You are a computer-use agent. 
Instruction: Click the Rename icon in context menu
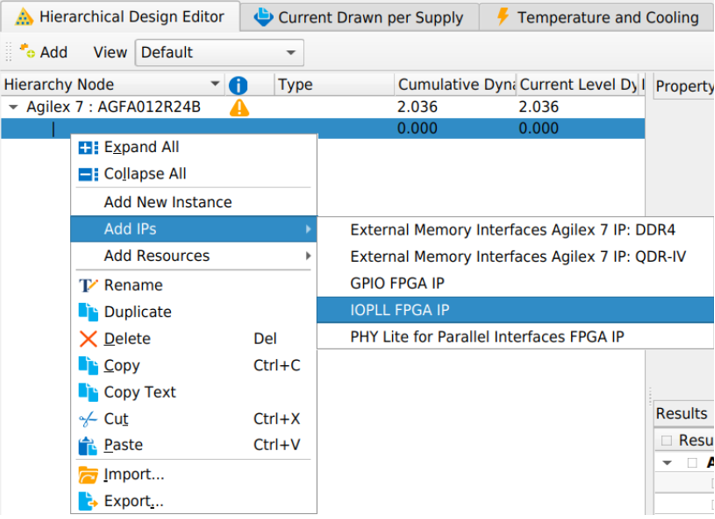88,285
